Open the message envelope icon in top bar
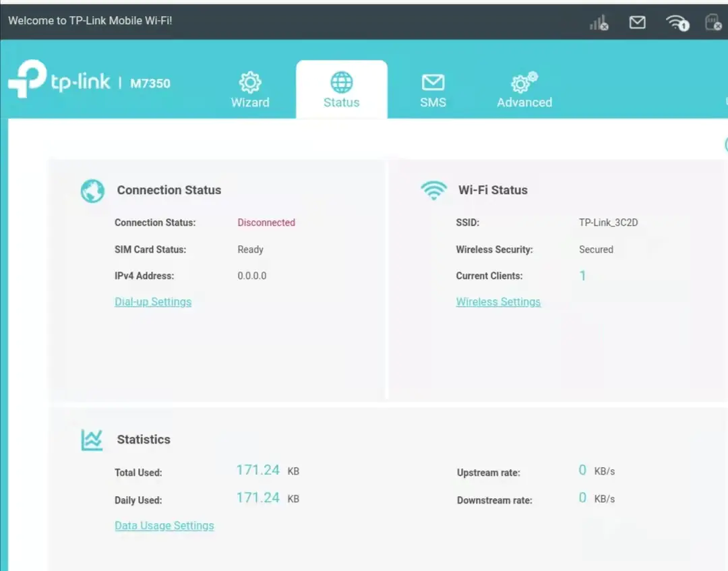 point(637,22)
